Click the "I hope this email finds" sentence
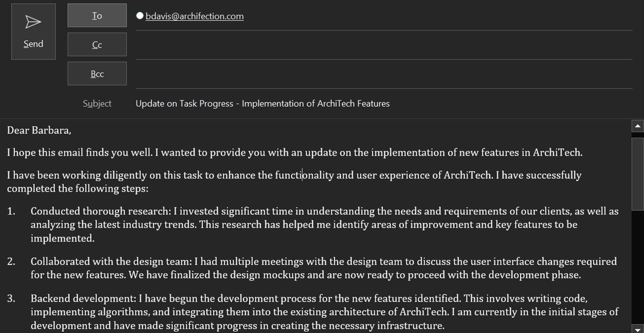 click(x=295, y=152)
